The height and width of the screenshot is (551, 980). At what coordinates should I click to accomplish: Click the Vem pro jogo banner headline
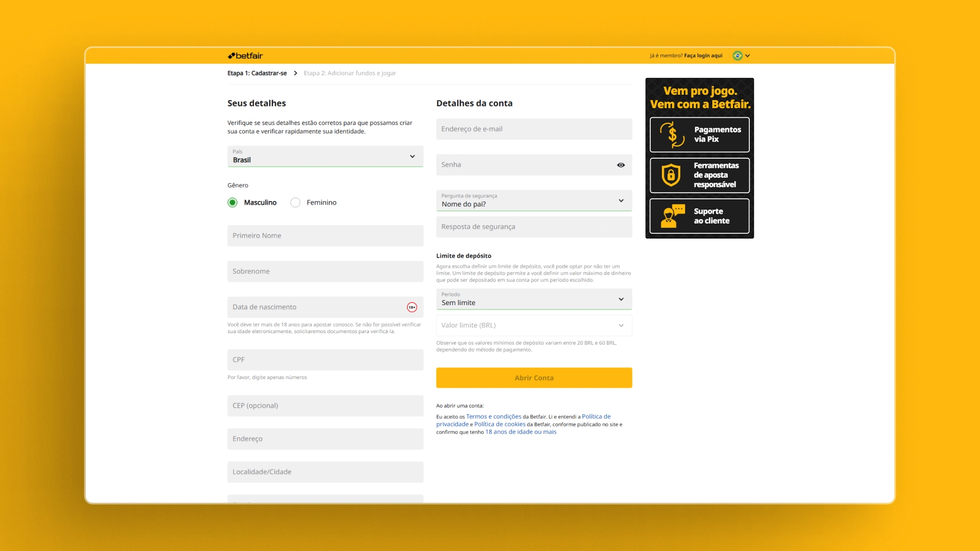tap(700, 97)
